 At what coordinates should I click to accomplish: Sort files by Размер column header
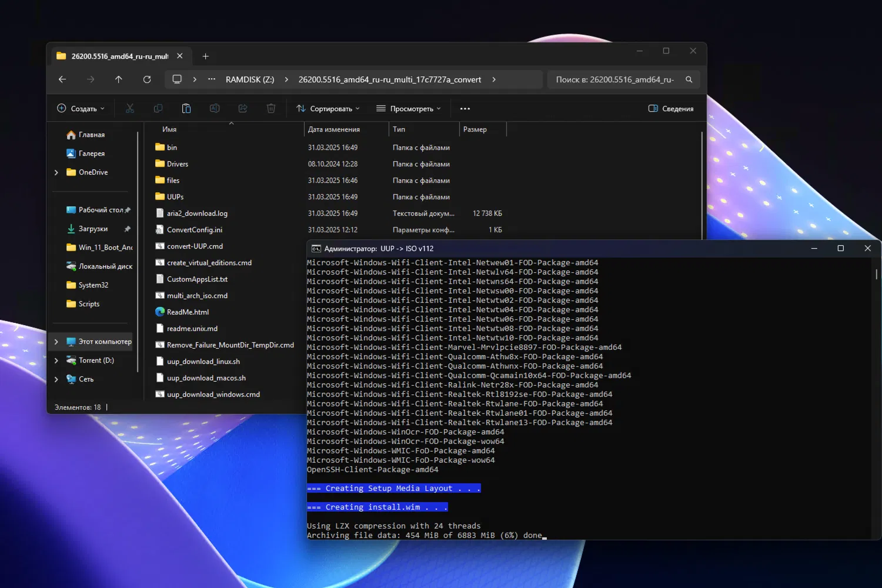tap(475, 129)
